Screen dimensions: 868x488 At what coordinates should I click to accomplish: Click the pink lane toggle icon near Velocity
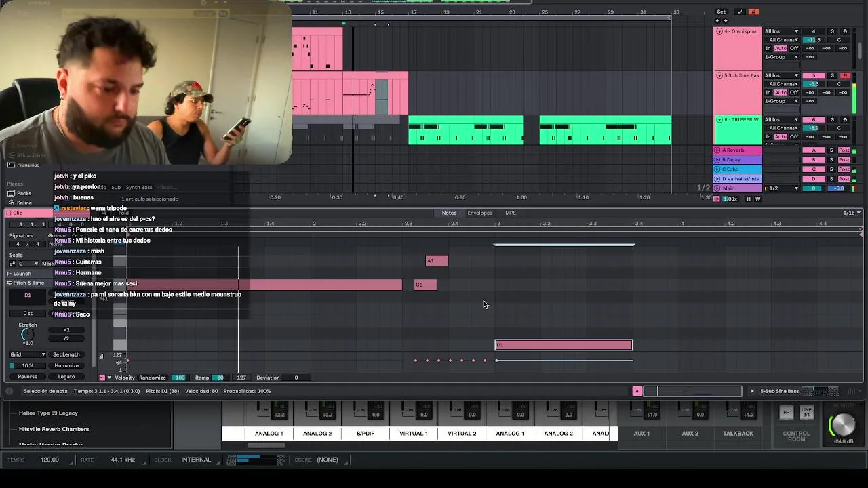[x=102, y=378]
